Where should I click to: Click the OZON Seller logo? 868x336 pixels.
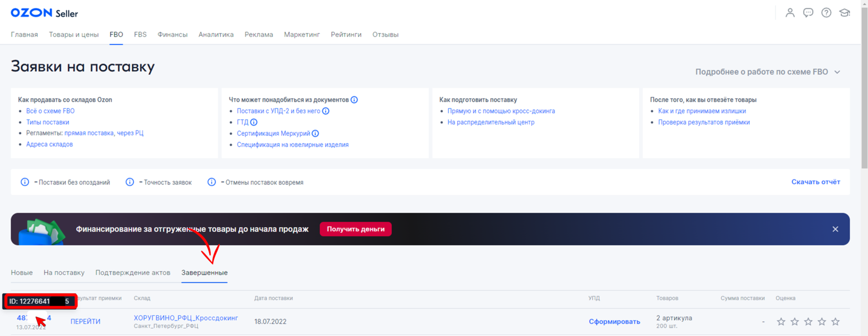44,13
